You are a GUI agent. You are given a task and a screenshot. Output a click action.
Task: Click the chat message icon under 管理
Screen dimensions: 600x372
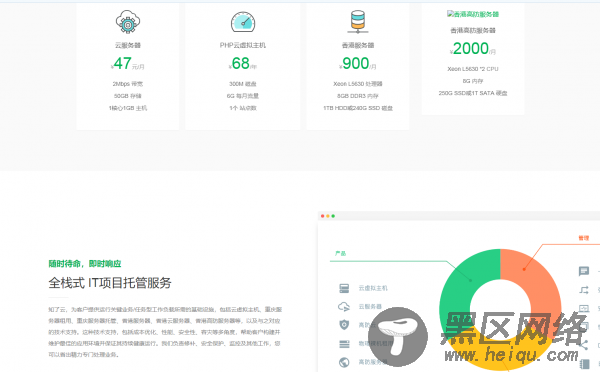584,271
